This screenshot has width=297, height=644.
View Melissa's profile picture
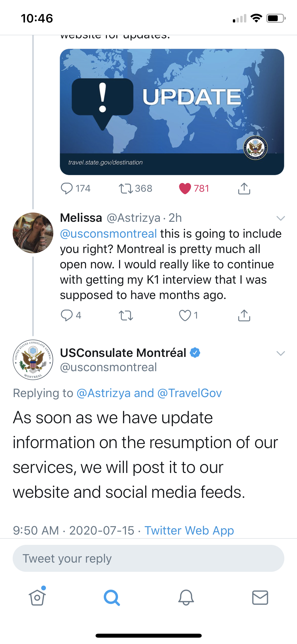pos(33,233)
